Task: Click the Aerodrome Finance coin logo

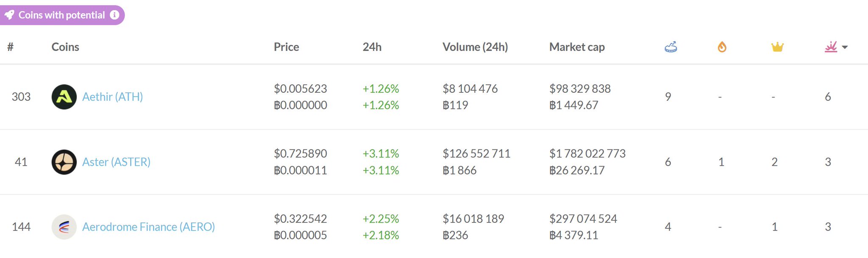Action: pos(64,227)
